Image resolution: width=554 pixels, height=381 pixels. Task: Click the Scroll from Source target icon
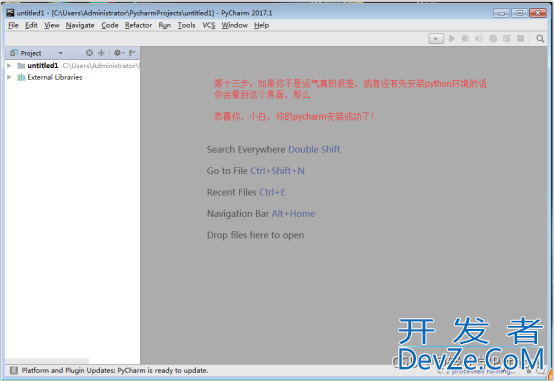click(x=89, y=53)
